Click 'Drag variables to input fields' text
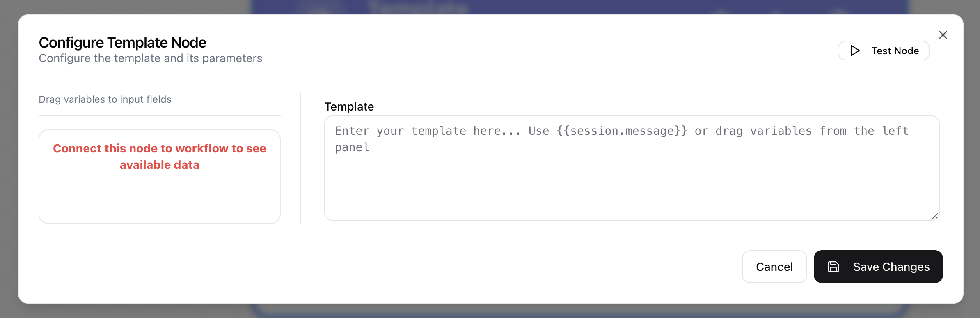Image resolution: width=980 pixels, height=318 pixels. coord(105,99)
